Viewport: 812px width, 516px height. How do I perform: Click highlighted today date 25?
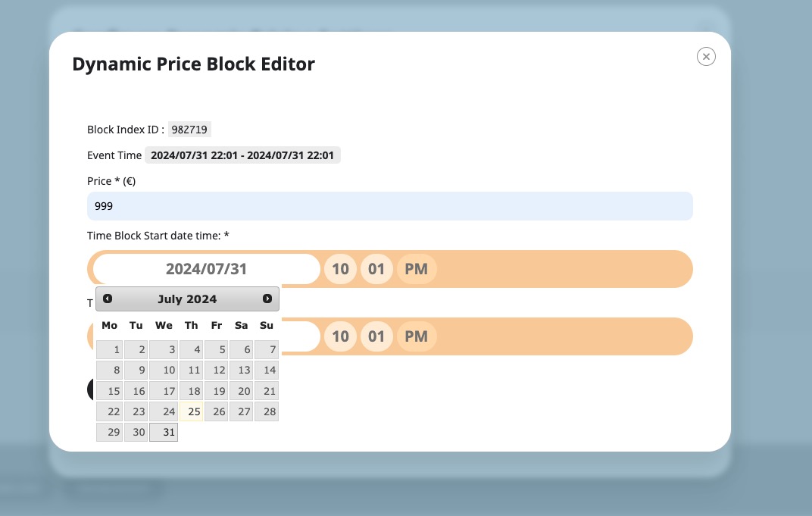(191, 412)
